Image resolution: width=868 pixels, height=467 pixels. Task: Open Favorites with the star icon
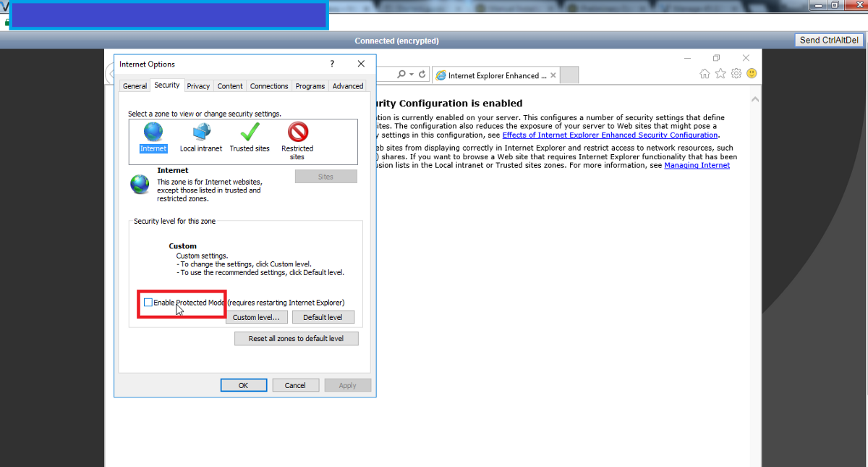(720, 74)
